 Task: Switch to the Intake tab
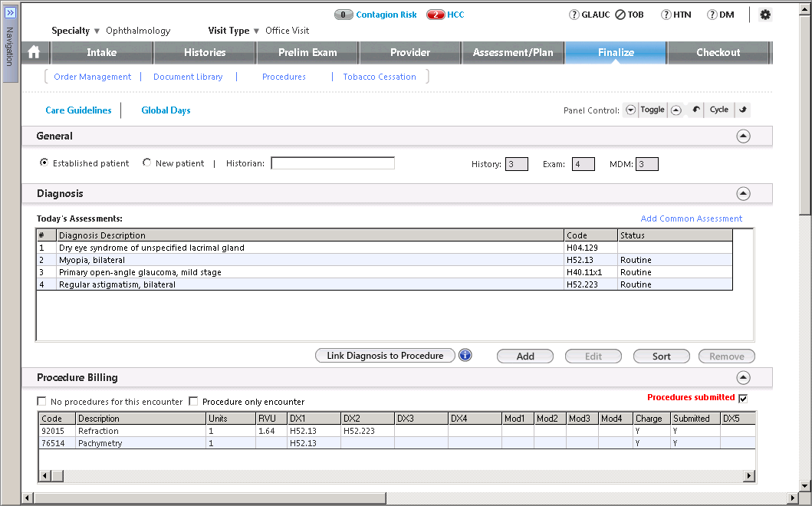click(101, 52)
